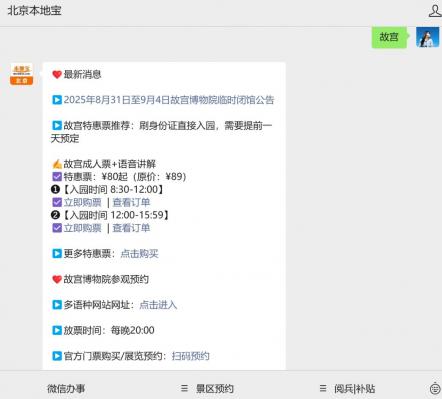This screenshot has width=442, height=399.
Task: Open the 北京本地宝 account avatar
Action: 21,74
